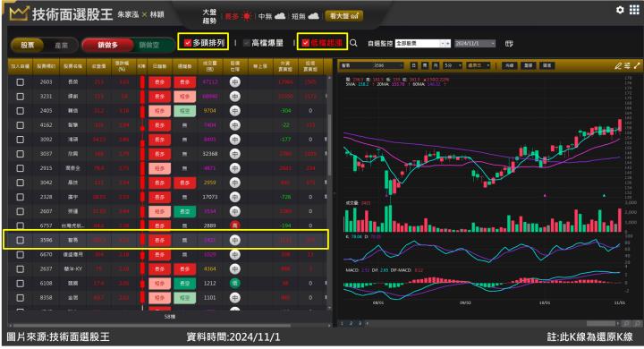
Task: Toggle the 低檔起漲 checkbox
Action: coord(305,42)
